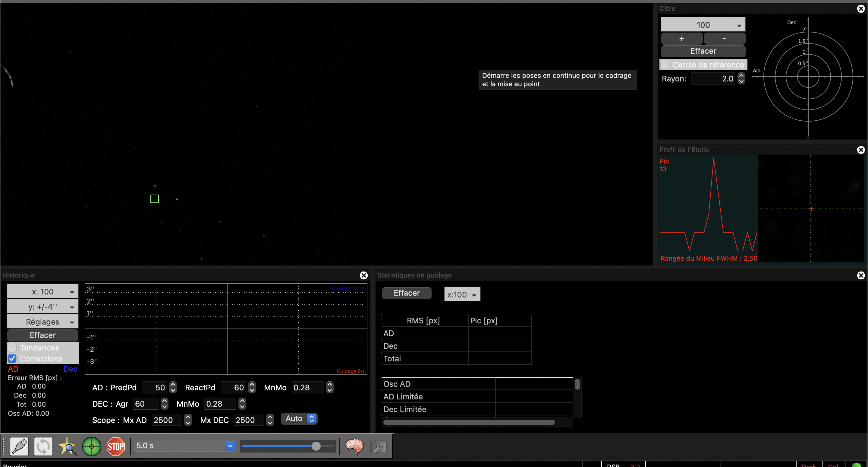Open the 5.0 s exposure dropdown
This screenshot has width=868, height=467.
tap(230, 446)
